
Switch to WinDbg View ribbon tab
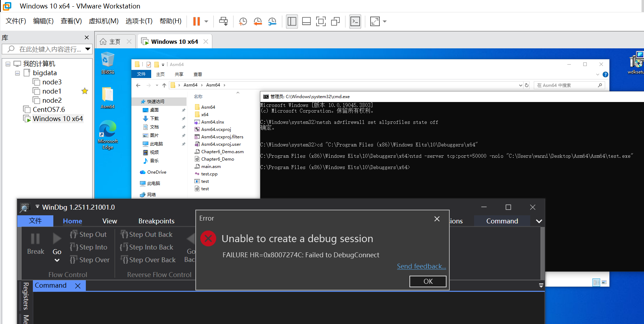point(110,221)
